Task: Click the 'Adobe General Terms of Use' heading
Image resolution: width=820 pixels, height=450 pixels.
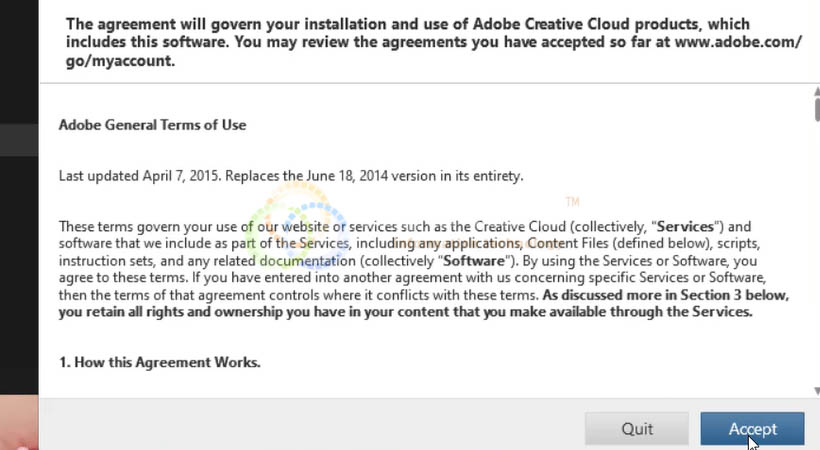Action: pyautogui.click(x=152, y=125)
